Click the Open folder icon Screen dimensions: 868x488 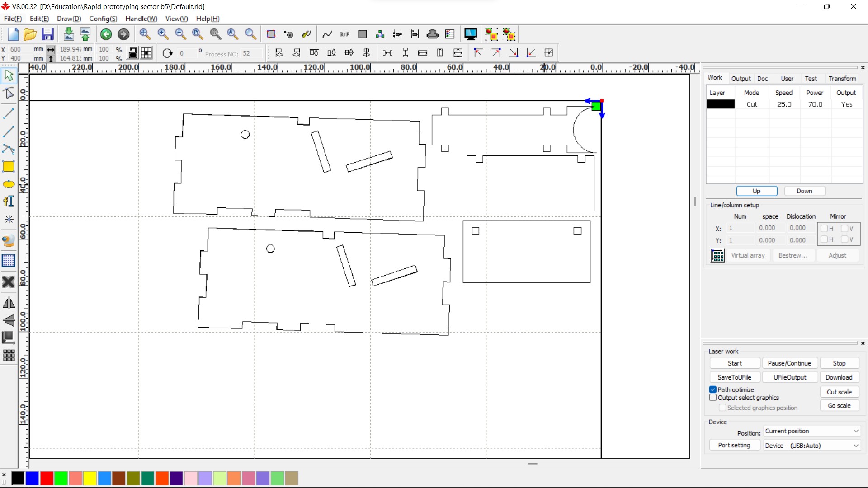(x=30, y=34)
